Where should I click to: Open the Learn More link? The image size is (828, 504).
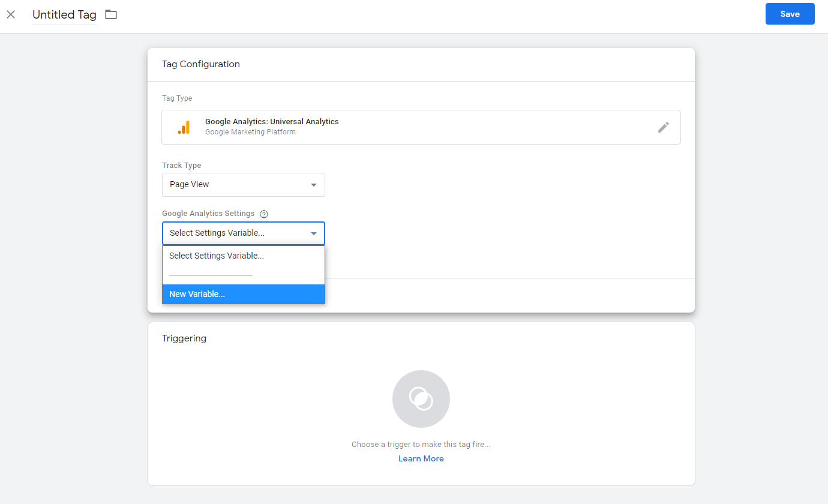[x=421, y=458]
